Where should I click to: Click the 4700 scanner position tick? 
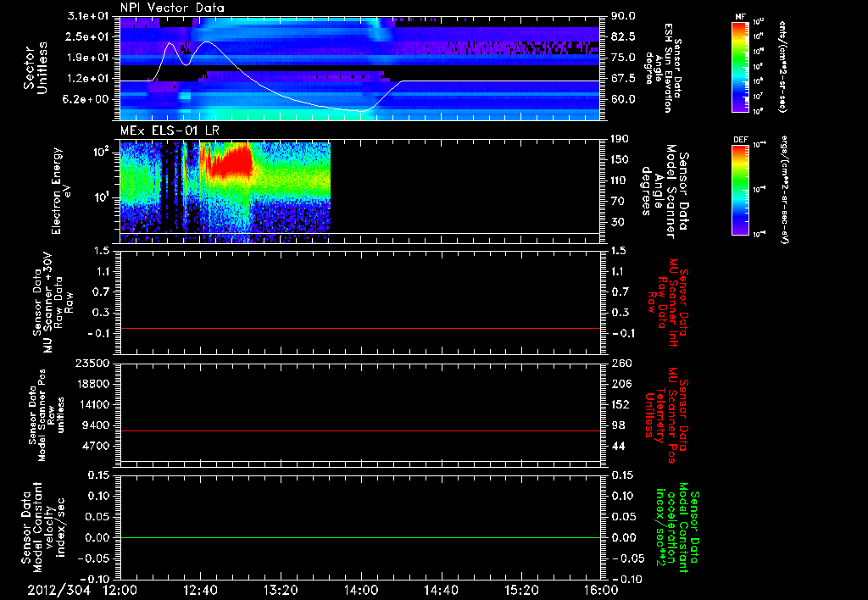point(96,446)
